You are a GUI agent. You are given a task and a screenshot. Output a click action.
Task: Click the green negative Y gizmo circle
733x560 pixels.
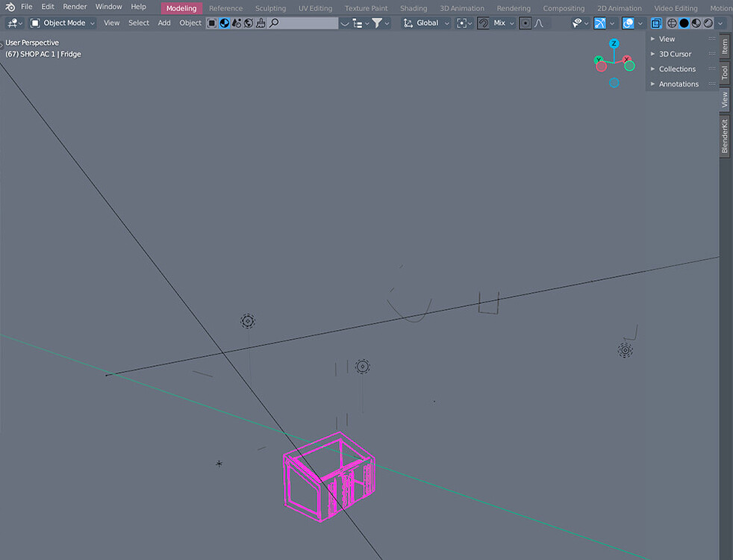click(630, 66)
